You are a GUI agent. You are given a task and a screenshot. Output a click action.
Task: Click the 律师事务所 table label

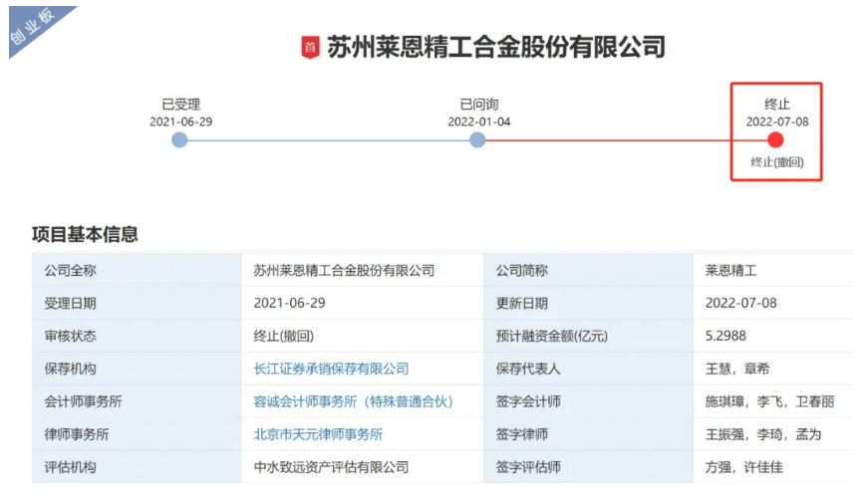[77, 434]
